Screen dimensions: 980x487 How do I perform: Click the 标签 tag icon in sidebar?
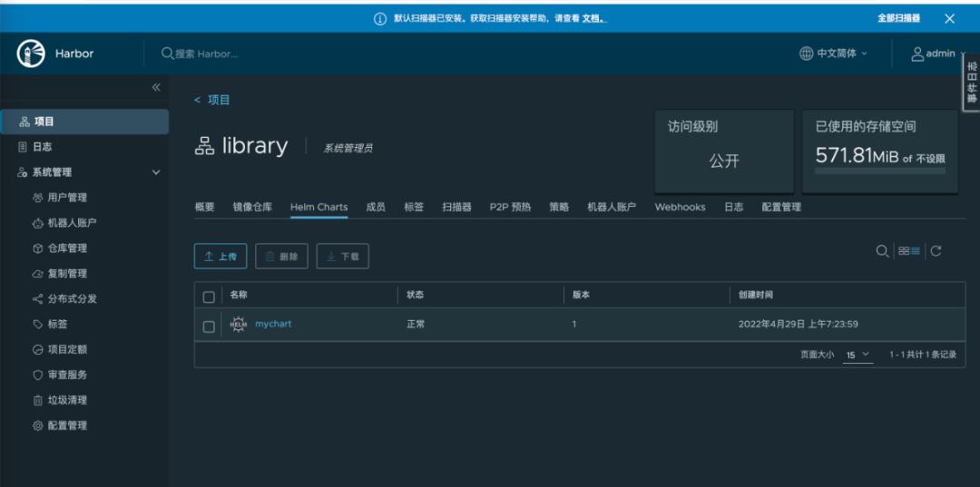point(37,325)
